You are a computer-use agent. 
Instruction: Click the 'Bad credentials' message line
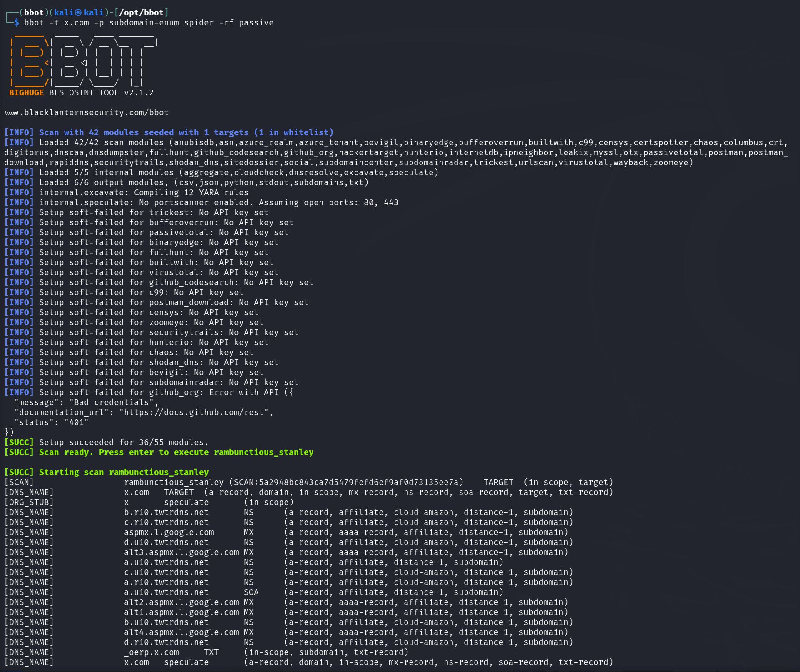pyautogui.click(x=87, y=402)
